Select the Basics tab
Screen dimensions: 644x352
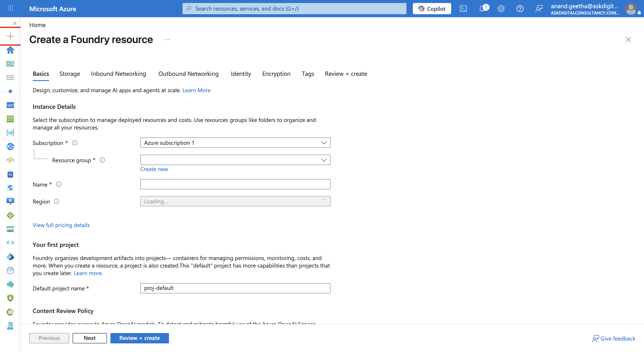click(41, 74)
